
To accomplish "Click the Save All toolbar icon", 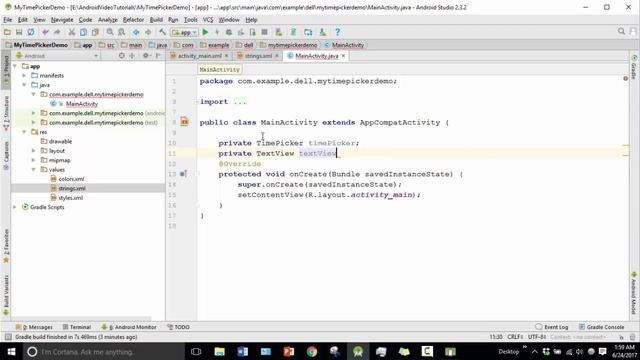I will coord(19,32).
